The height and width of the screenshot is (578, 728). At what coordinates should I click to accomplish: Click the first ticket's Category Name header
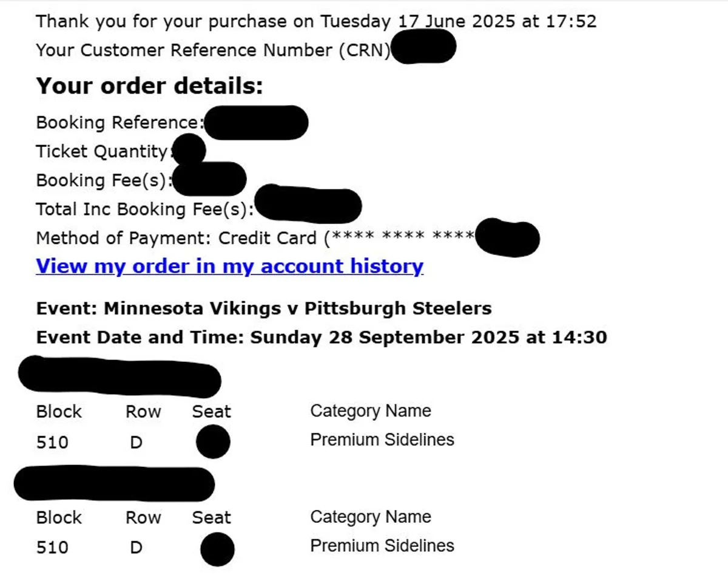[x=371, y=411]
